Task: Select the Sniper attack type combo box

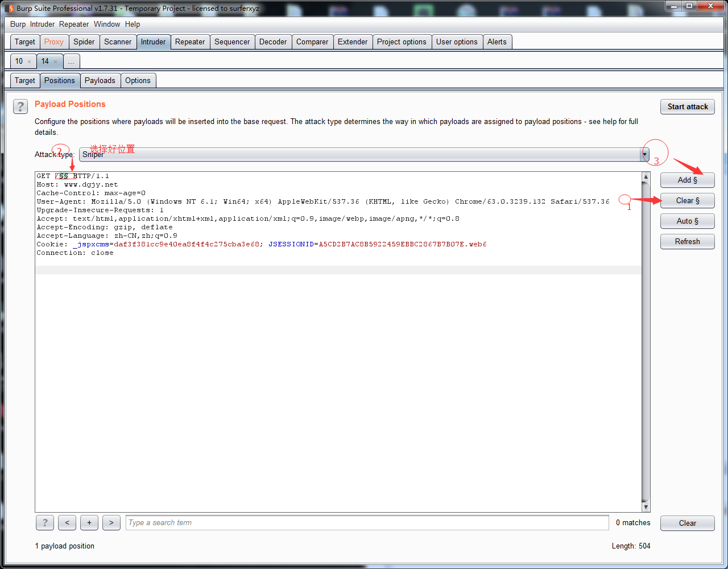Action: [x=364, y=154]
